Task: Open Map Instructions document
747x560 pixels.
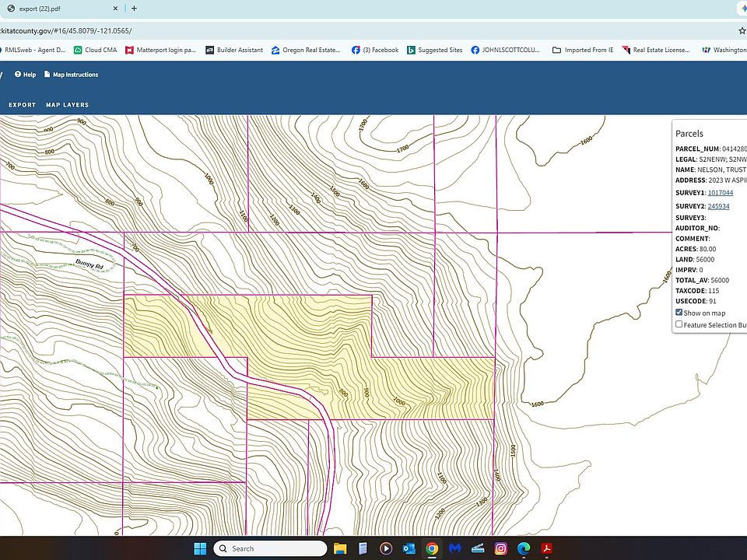Action: pos(71,75)
